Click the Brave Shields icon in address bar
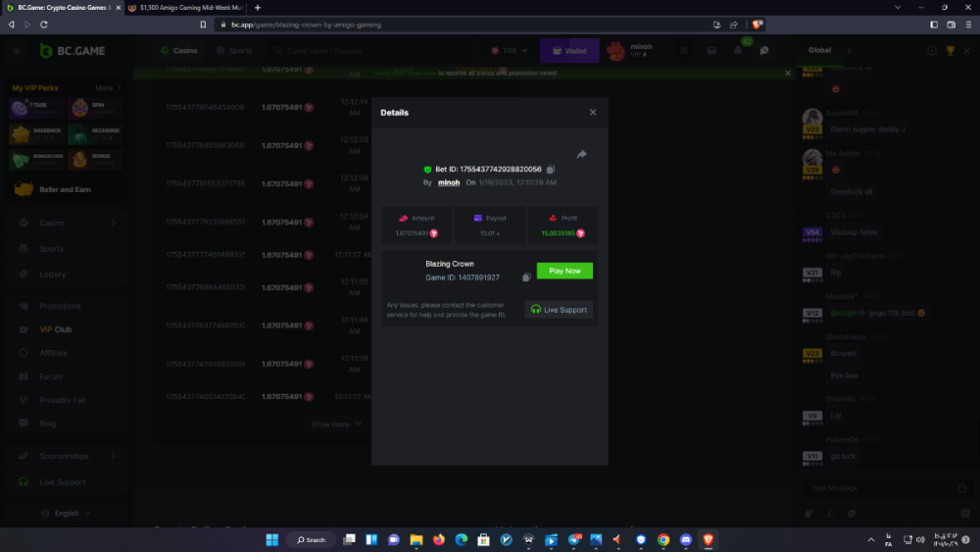This screenshot has height=552, width=980. 758,25
